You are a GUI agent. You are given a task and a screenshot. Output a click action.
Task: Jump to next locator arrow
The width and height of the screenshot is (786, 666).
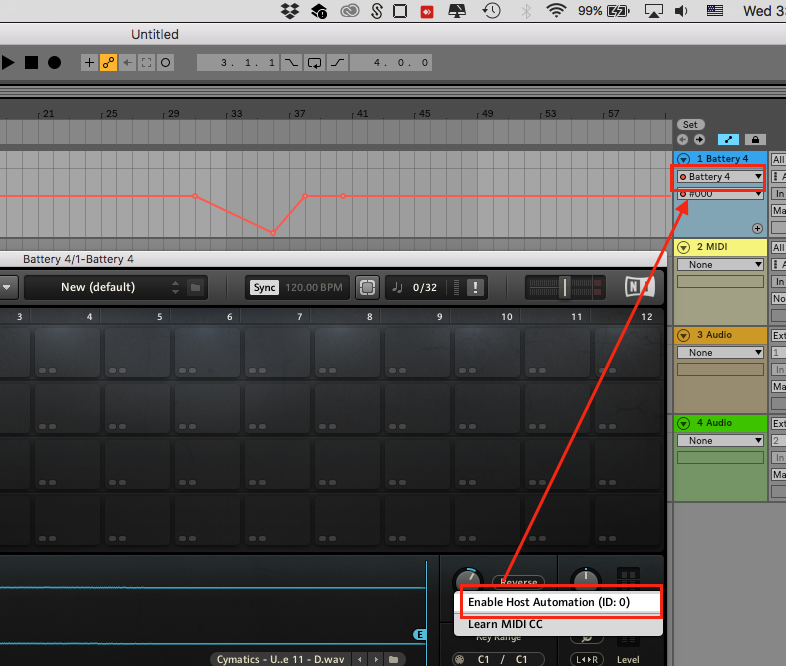[x=699, y=139]
